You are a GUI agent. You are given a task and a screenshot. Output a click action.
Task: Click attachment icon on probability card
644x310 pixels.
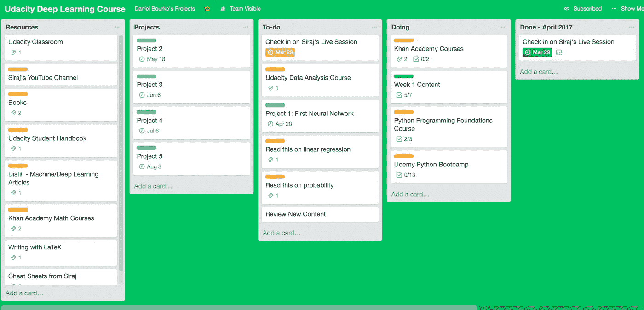[x=270, y=196]
